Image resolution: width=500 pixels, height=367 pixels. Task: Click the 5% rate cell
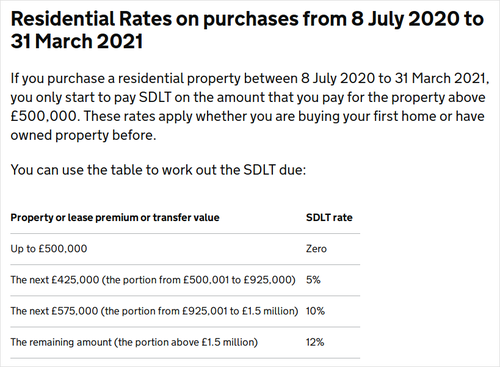pyautogui.click(x=313, y=280)
